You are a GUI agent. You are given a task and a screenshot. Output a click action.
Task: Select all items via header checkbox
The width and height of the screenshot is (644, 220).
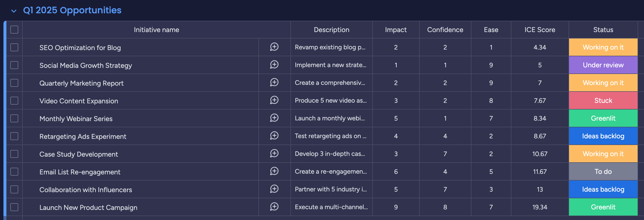click(x=14, y=30)
